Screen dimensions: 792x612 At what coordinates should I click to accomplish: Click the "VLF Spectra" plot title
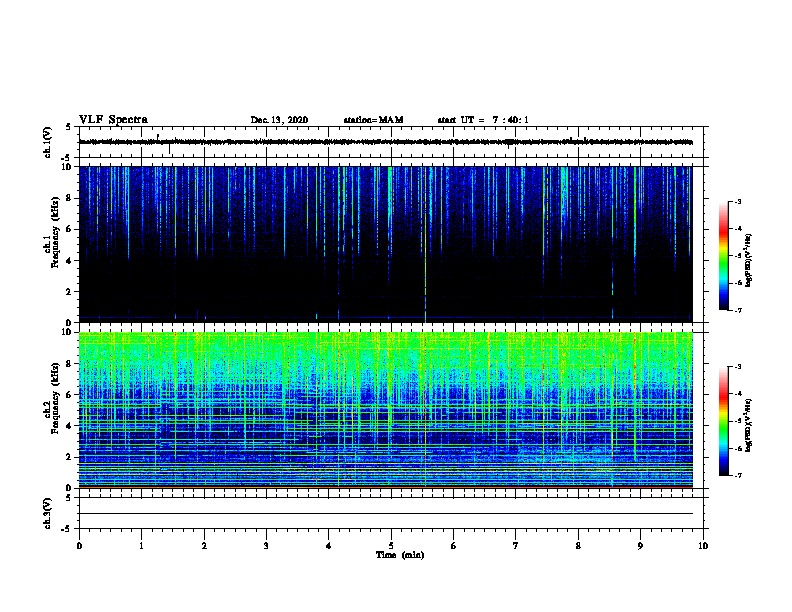(x=113, y=120)
